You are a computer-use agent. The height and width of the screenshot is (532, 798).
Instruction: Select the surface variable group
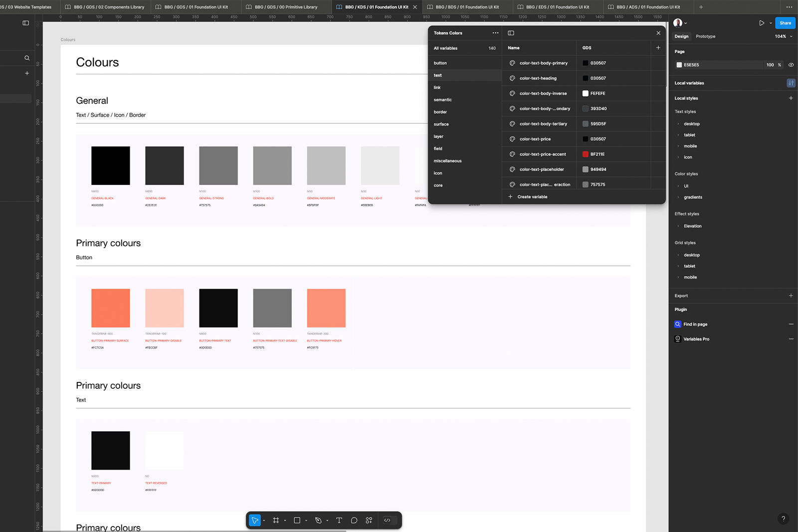tap(441, 124)
